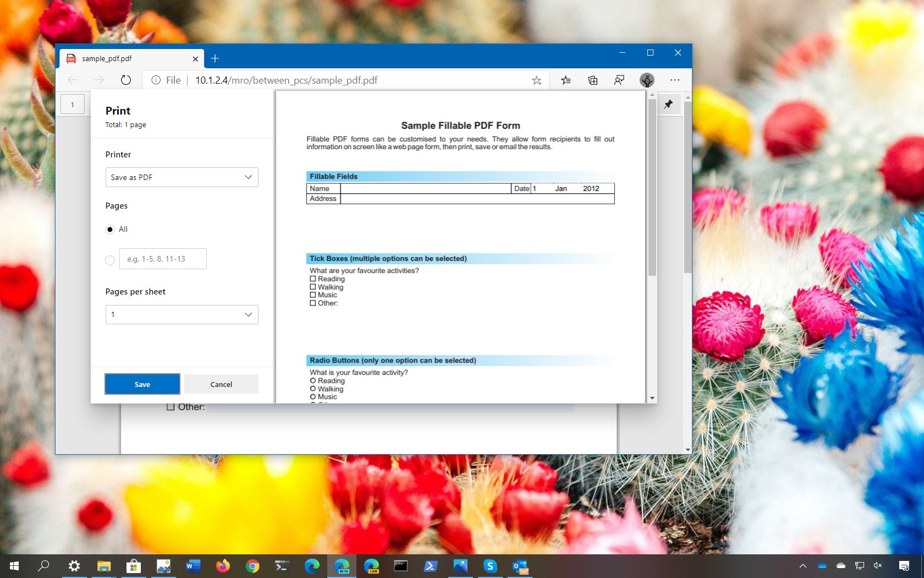The height and width of the screenshot is (578, 924).
Task: Click the user profile avatar
Action: [647, 80]
